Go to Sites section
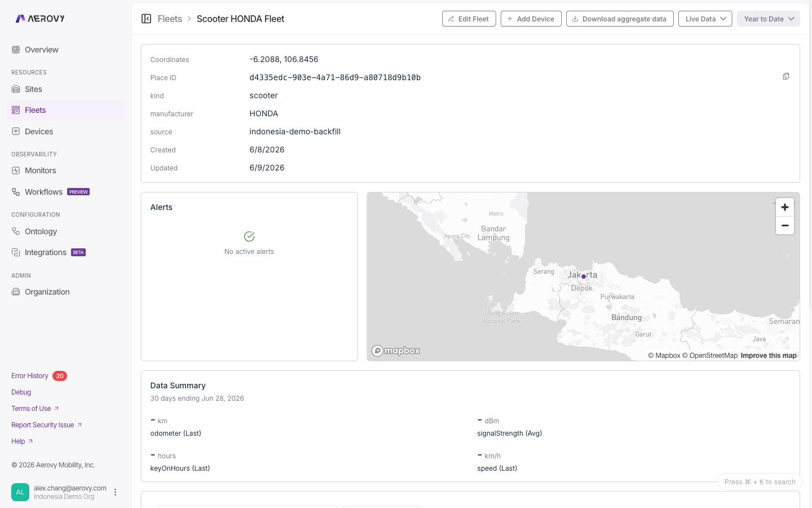This screenshot has width=812, height=508. tap(65, 89)
